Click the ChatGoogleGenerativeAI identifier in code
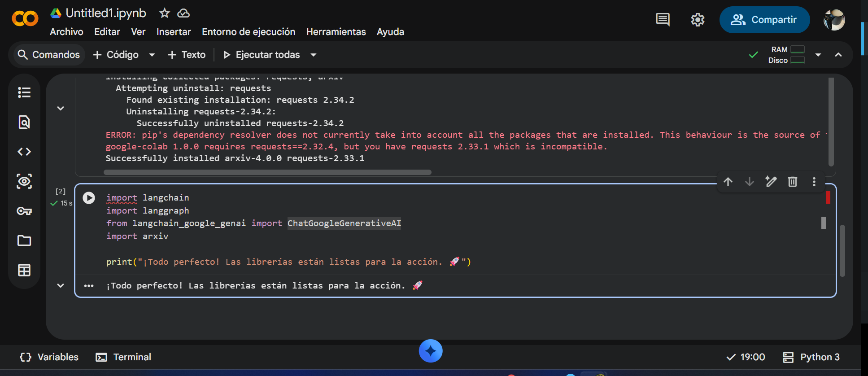 click(x=344, y=223)
